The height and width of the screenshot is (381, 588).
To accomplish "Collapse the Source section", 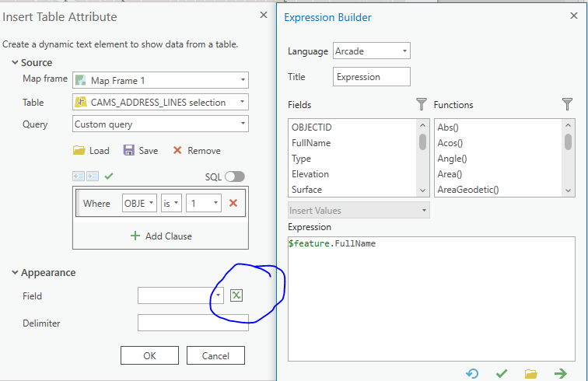I will tap(16, 62).
